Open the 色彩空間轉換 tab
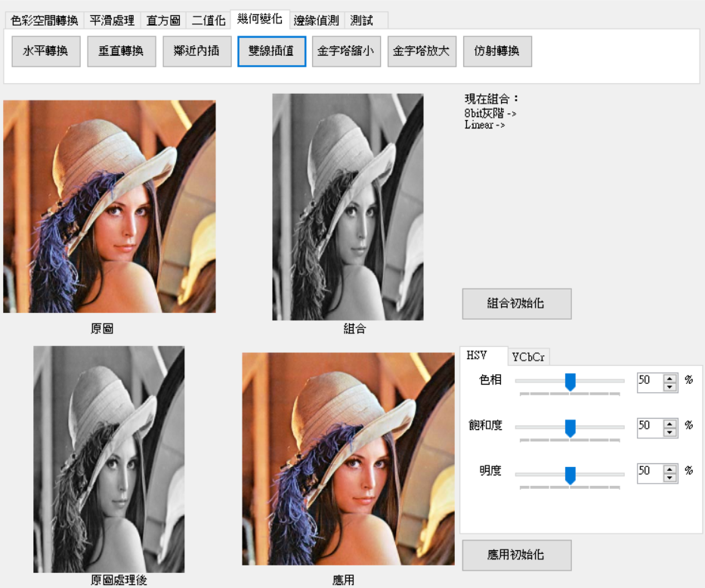The height and width of the screenshot is (588, 705). (x=44, y=20)
